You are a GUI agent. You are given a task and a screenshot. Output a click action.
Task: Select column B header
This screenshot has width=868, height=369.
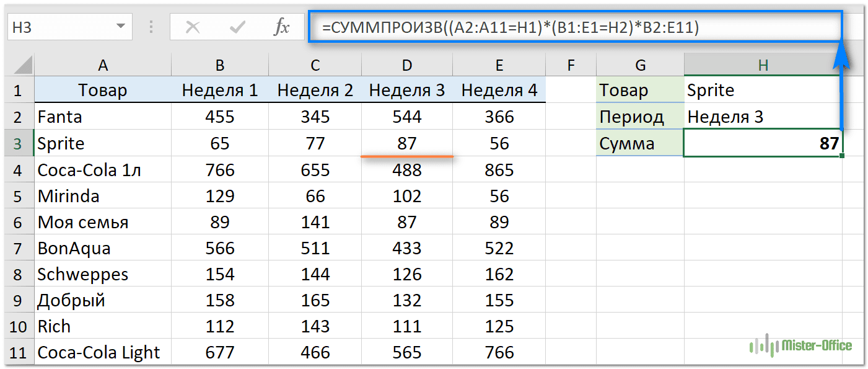pos(220,64)
